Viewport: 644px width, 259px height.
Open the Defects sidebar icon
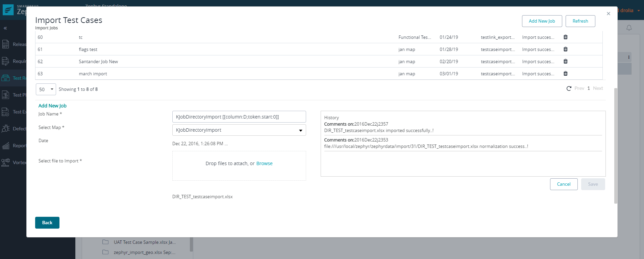[6, 129]
